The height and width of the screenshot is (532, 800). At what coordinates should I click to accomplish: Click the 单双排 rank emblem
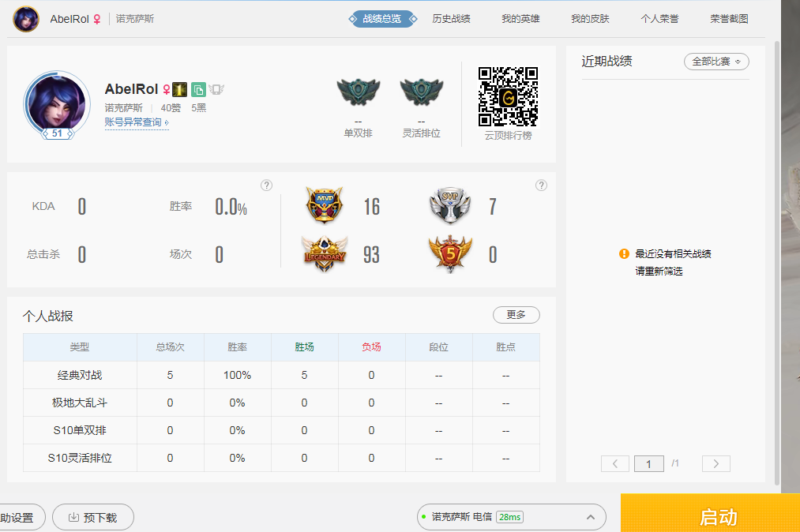coord(359,92)
